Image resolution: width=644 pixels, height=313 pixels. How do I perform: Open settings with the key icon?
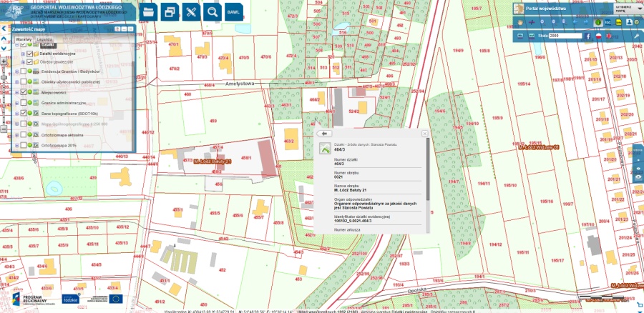click(x=637, y=36)
